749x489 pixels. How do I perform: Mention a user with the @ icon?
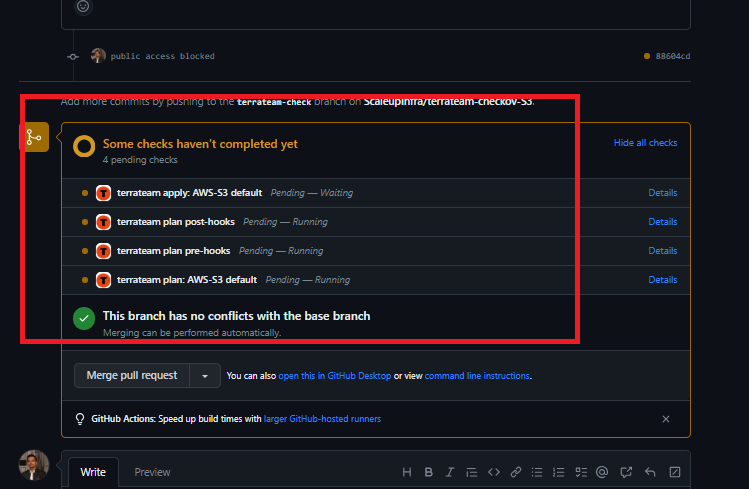pyautogui.click(x=602, y=472)
